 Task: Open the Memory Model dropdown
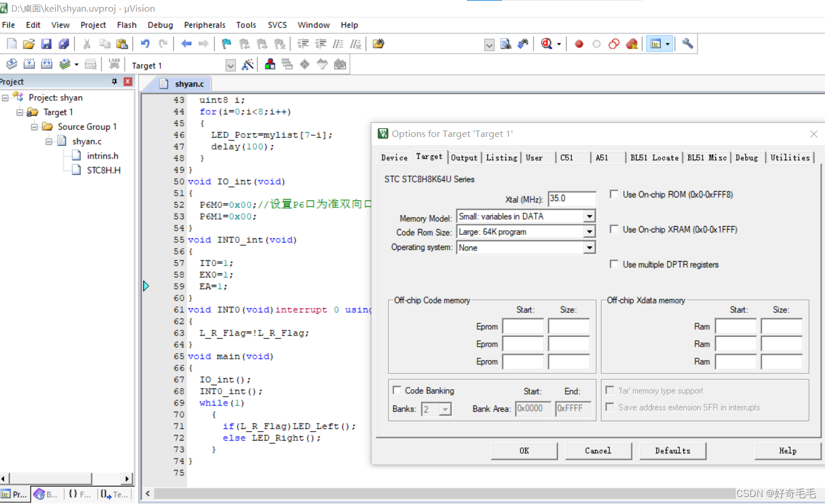pyautogui.click(x=589, y=216)
